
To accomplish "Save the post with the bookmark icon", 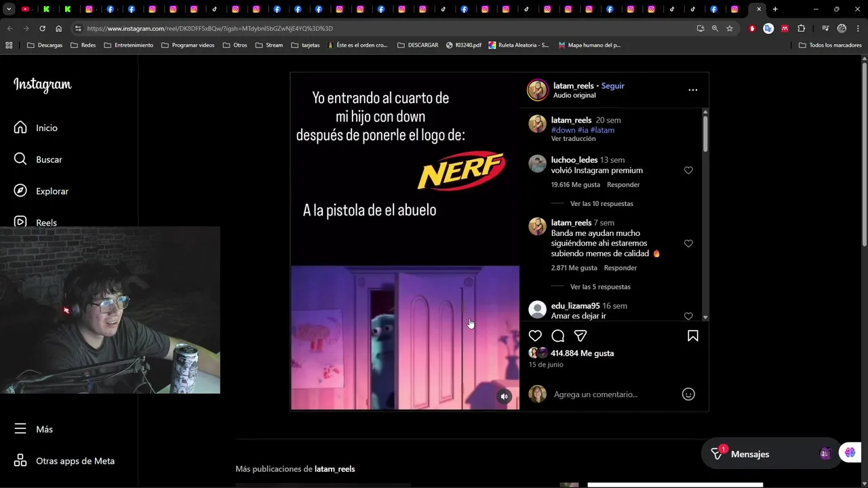I will 693,335.
